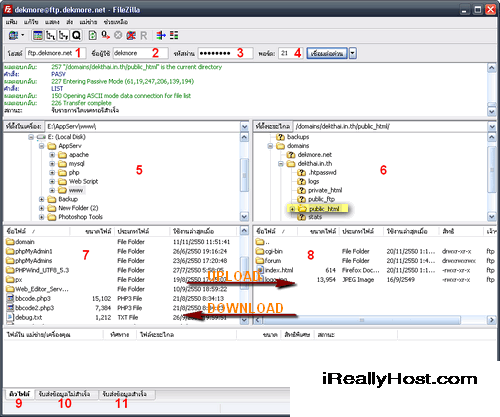Select the highlighted public_html remote folder
Image resolution: width=500 pixels, height=417 pixels.
(x=324, y=209)
